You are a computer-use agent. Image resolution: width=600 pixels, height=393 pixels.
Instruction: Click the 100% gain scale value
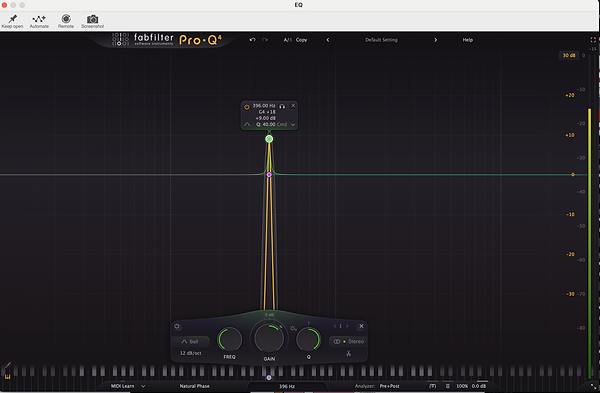(462, 386)
